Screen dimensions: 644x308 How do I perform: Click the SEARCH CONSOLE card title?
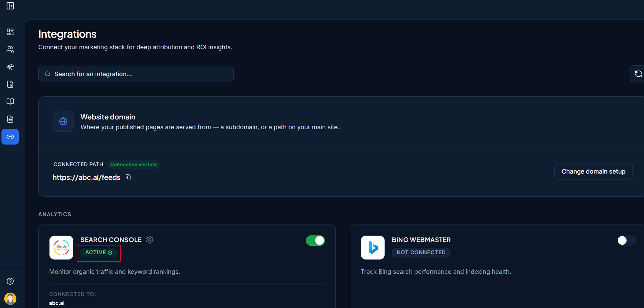pos(111,240)
